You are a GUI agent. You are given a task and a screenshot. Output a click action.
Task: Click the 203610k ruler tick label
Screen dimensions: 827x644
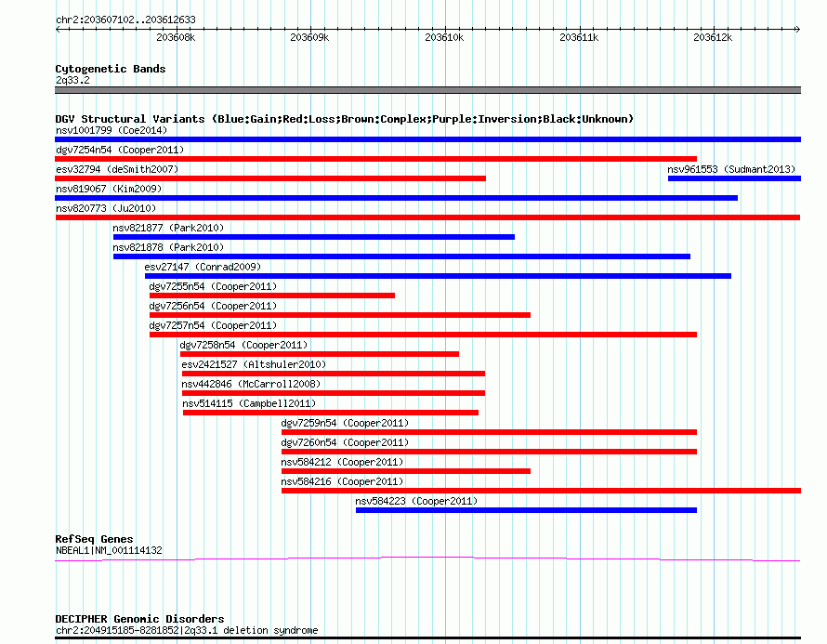click(444, 37)
